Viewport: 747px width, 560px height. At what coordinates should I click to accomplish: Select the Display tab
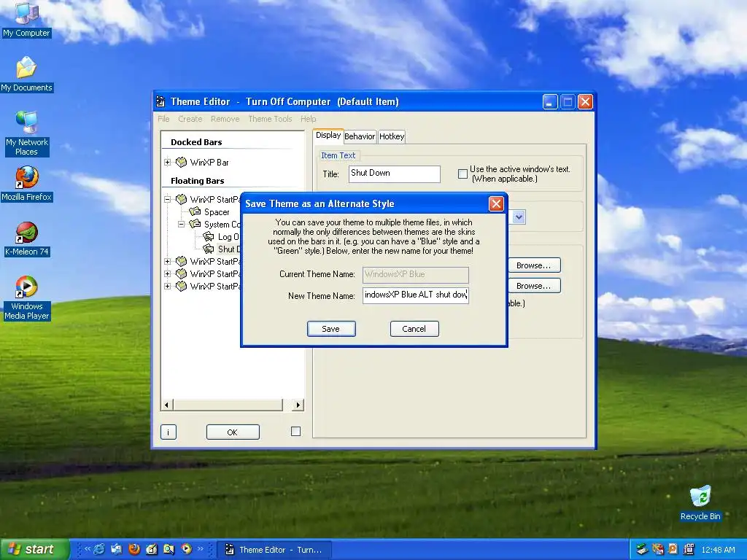point(328,135)
